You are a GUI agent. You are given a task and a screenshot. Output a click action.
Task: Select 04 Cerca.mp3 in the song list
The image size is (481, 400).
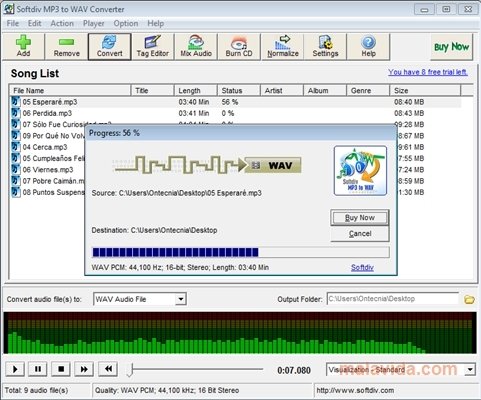tap(45, 147)
